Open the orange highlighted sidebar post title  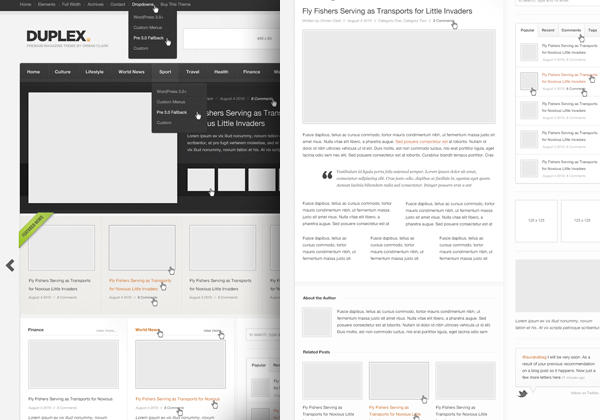point(569,78)
